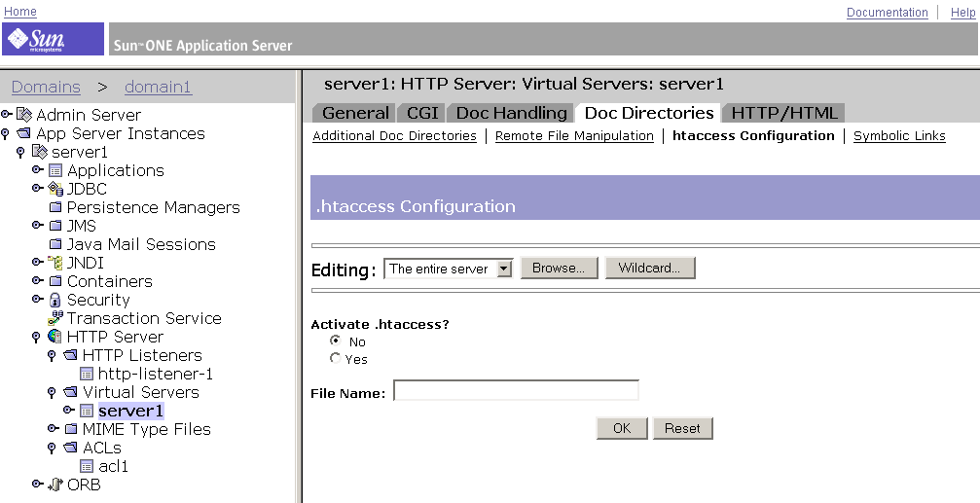This screenshot has width=980, height=503.
Task: Select the Doc Directories tab
Action: pyautogui.click(x=649, y=113)
